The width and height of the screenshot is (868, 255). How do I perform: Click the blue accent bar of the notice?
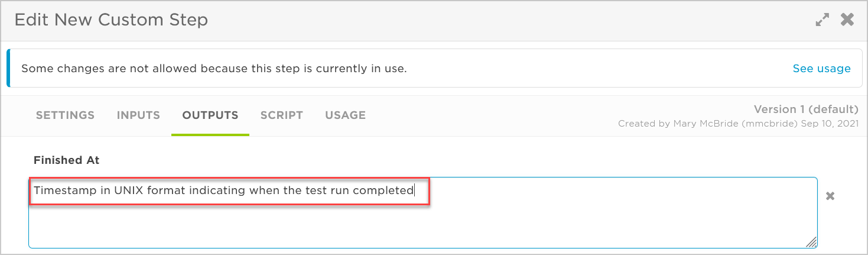tap(8, 68)
